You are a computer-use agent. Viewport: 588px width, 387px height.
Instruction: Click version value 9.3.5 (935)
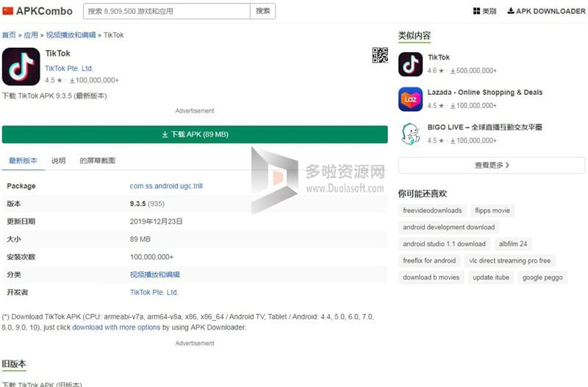point(147,204)
